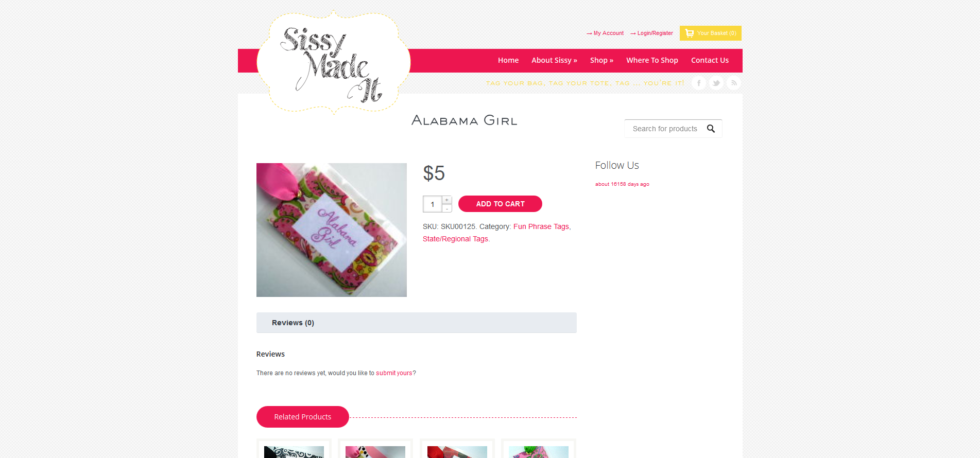This screenshot has width=980, height=458.
Task: Open the RSS feed icon
Action: [734, 83]
